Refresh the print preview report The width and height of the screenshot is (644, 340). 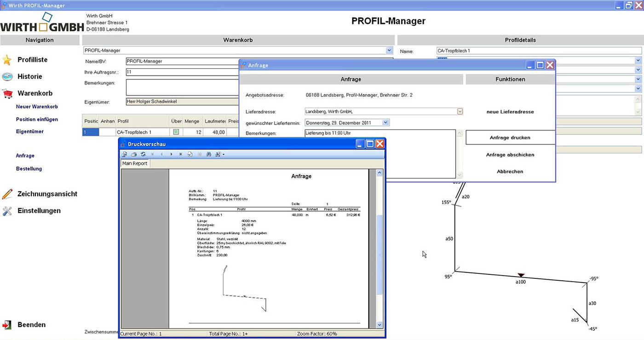143,154
